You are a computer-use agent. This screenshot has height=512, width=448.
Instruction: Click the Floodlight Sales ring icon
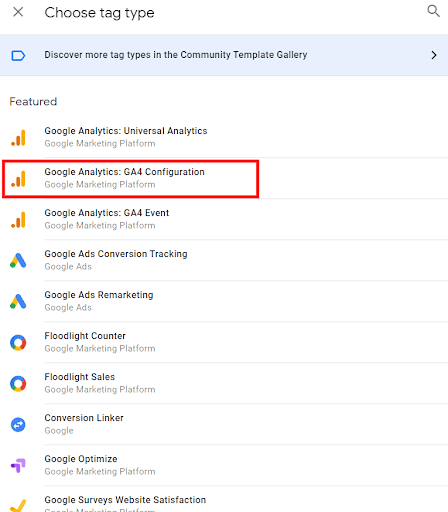point(18,384)
